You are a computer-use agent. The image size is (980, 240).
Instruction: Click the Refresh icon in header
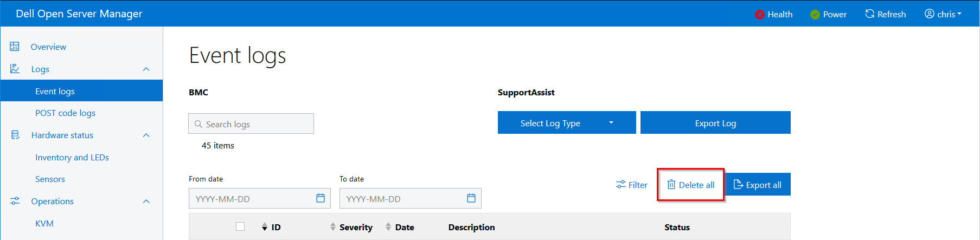point(870,14)
